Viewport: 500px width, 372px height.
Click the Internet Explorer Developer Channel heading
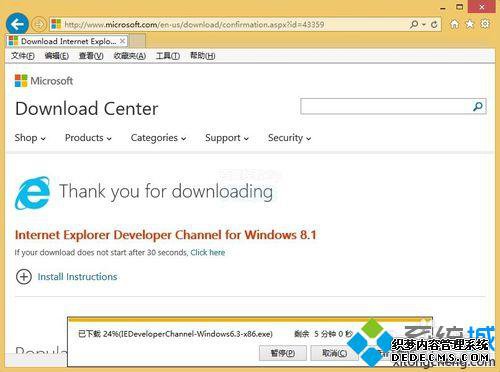[x=166, y=235]
